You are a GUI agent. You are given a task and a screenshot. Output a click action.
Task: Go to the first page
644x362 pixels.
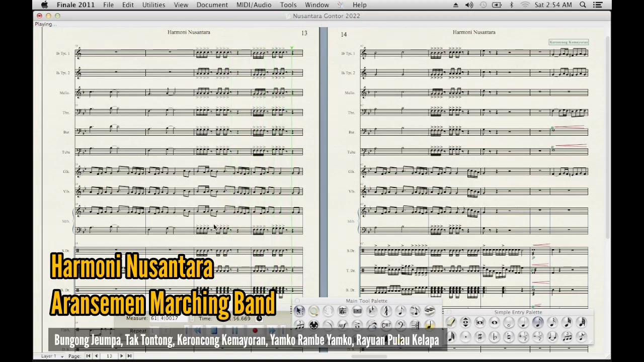[88, 356]
